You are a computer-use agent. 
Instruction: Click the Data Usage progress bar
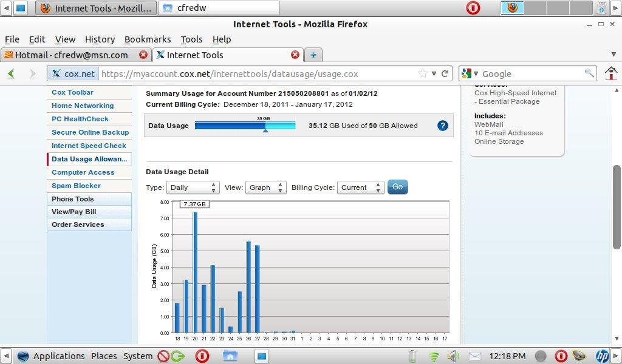pos(245,126)
